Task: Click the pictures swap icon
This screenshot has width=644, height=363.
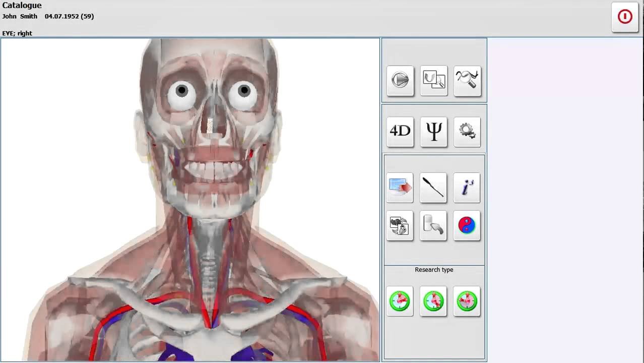Action: pyautogui.click(x=400, y=225)
